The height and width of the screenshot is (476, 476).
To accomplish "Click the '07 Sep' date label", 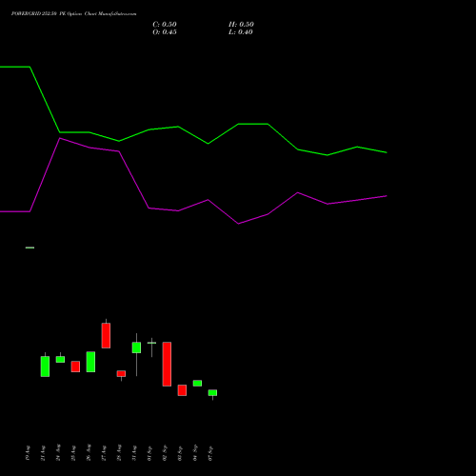I will coord(210,453).
